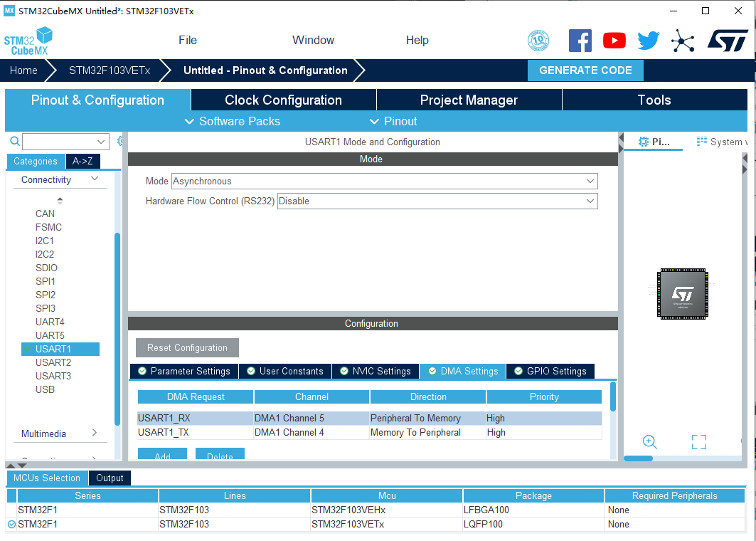
Task: Expand the Pinout menu
Action: click(393, 121)
